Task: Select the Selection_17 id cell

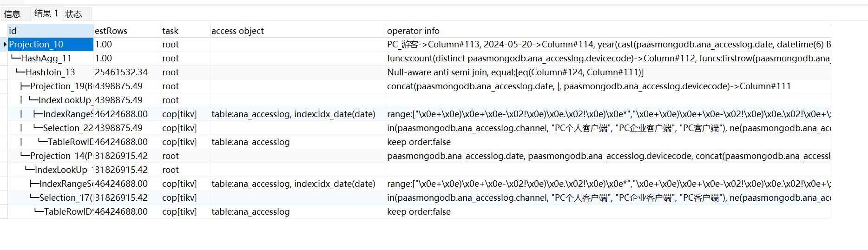Action: point(65,198)
